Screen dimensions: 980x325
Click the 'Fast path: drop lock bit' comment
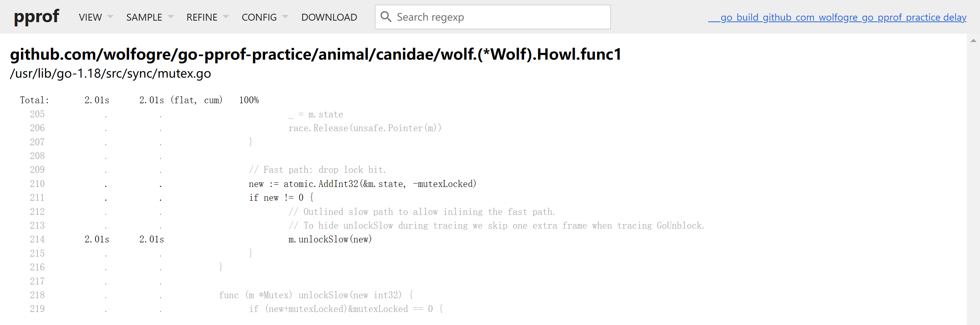coord(317,170)
